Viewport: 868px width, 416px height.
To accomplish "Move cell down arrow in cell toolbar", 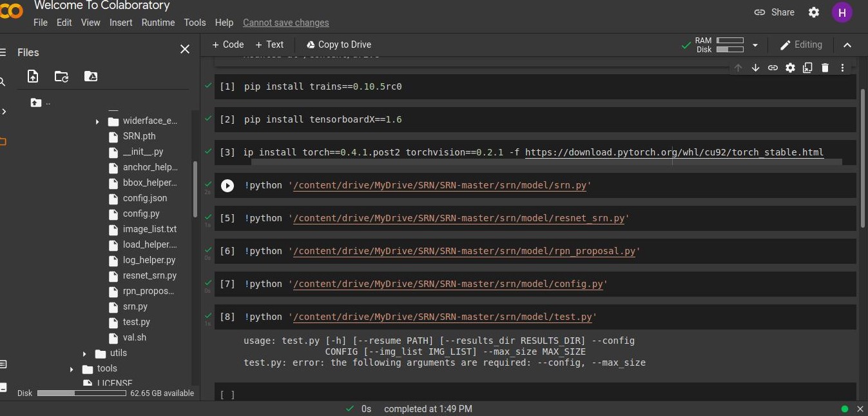I will [755, 68].
